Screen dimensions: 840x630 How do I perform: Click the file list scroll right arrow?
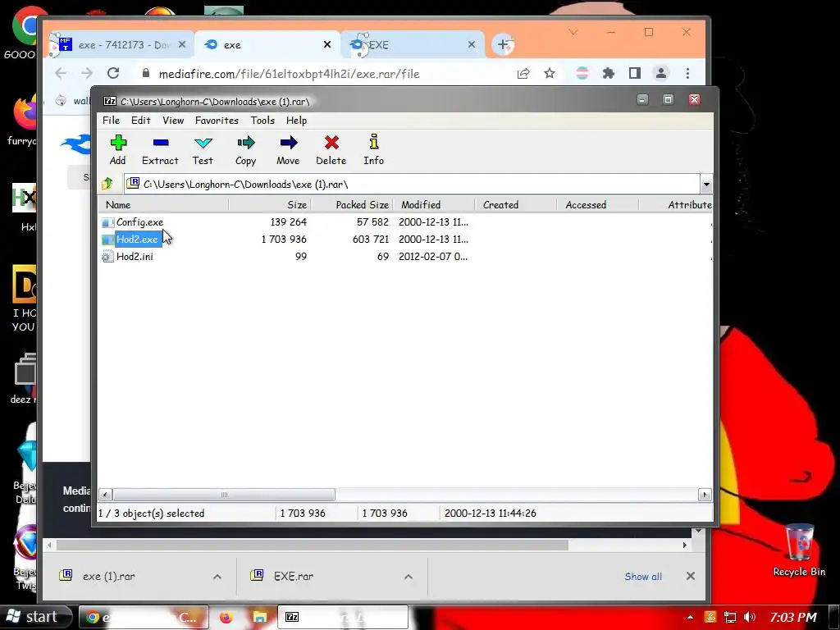tap(705, 495)
